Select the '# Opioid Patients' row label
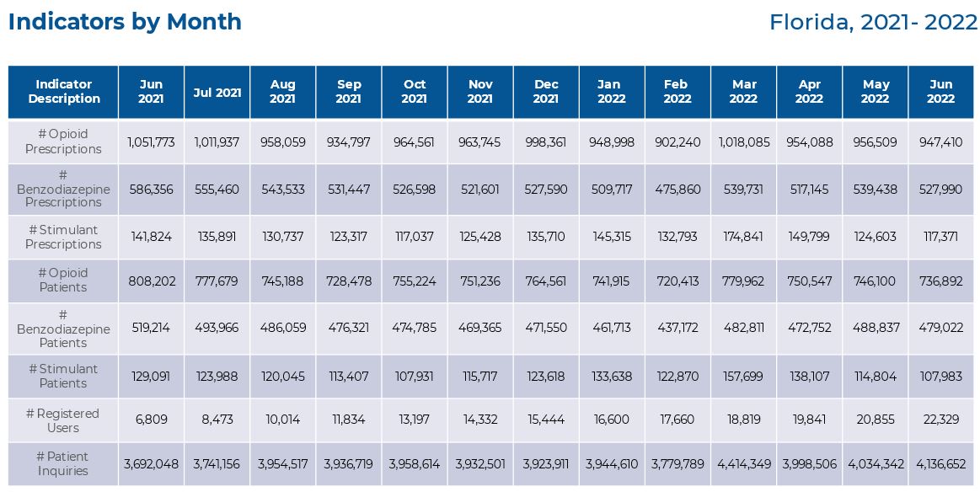 click(x=64, y=281)
